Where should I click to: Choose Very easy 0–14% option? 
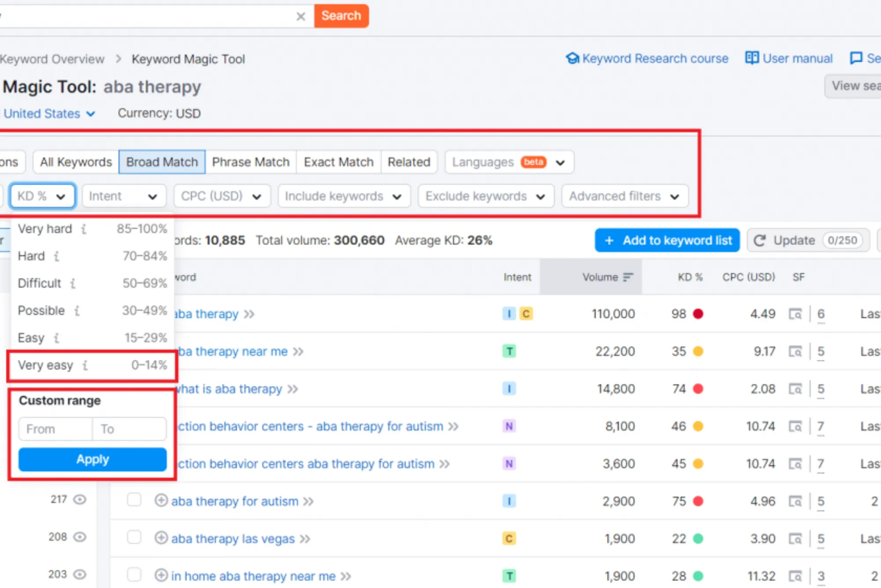click(93, 365)
